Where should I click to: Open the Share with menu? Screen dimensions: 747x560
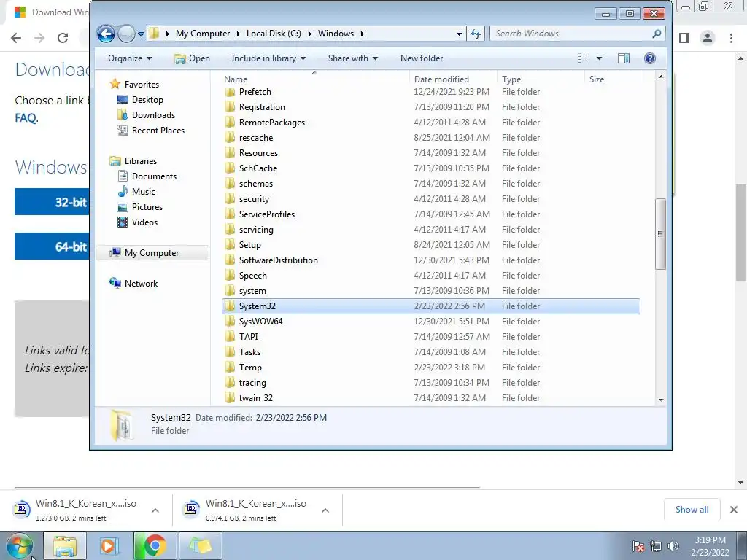pyautogui.click(x=352, y=58)
